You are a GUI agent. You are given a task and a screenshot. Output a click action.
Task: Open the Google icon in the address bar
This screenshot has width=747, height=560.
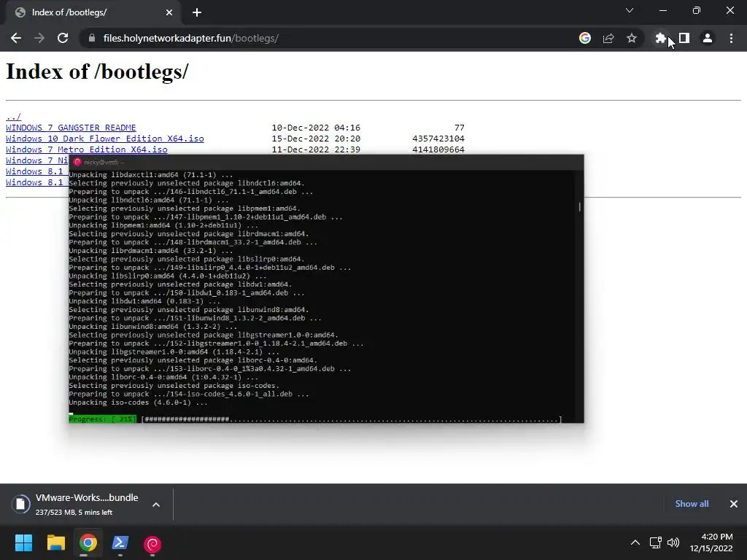tap(585, 38)
